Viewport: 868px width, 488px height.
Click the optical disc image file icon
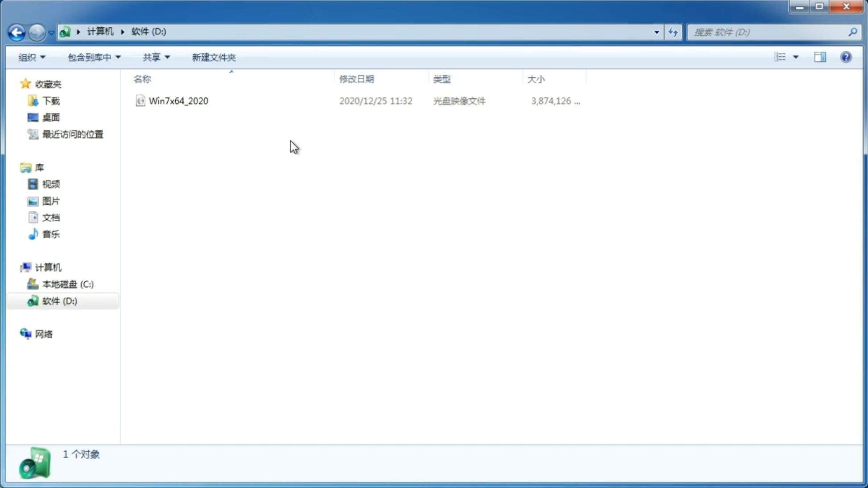coord(140,101)
